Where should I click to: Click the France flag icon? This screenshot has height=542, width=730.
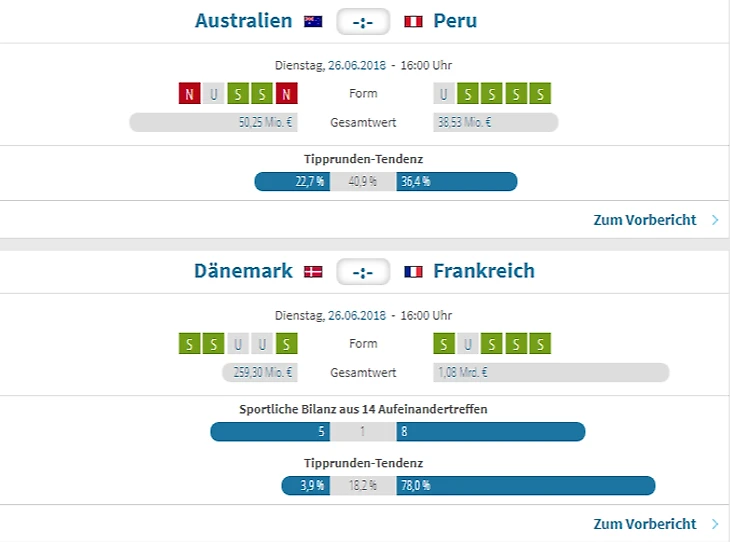coord(413,271)
